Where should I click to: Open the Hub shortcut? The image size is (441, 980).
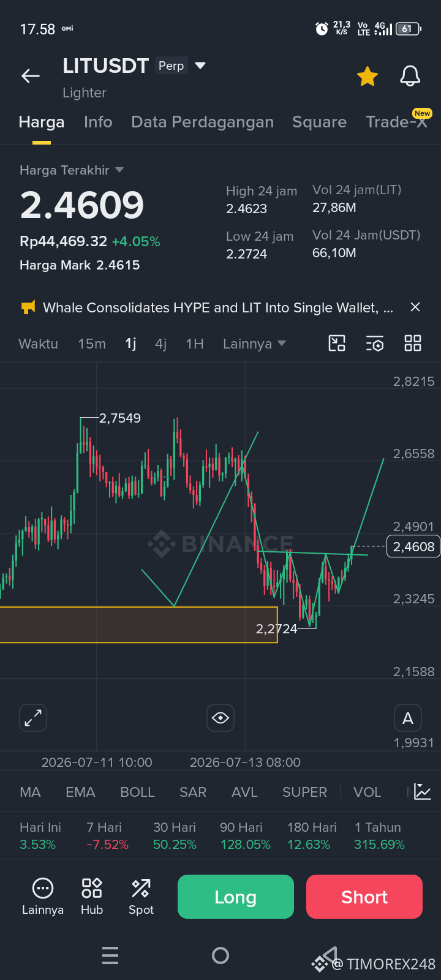[92, 896]
